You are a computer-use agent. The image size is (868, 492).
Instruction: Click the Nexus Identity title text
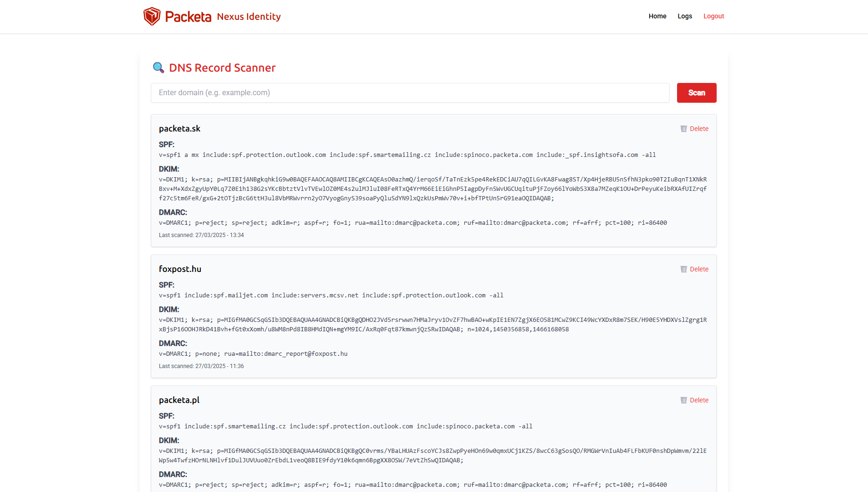(x=248, y=17)
